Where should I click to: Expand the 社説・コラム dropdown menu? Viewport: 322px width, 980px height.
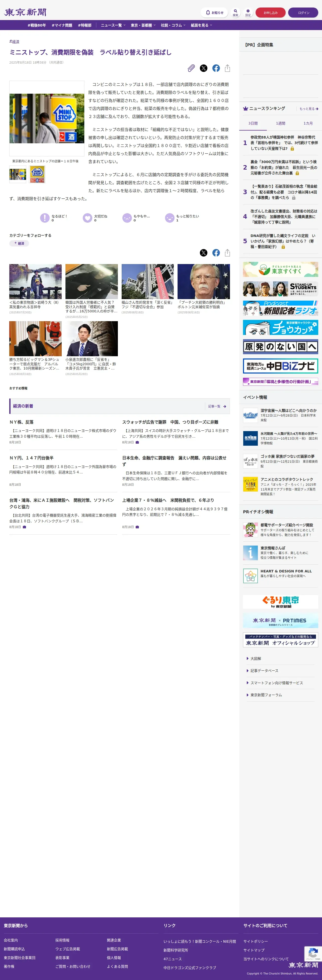pyautogui.click(x=173, y=26)
